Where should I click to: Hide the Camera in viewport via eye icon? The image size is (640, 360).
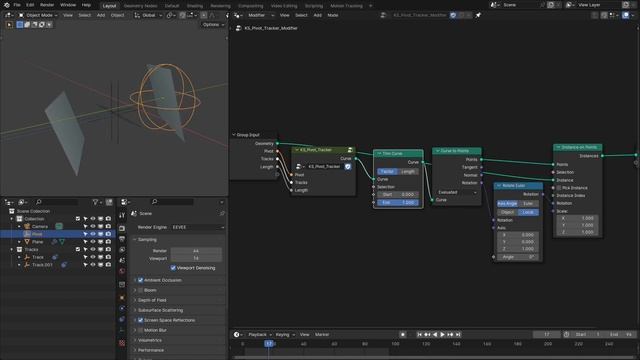coord(93,226)
